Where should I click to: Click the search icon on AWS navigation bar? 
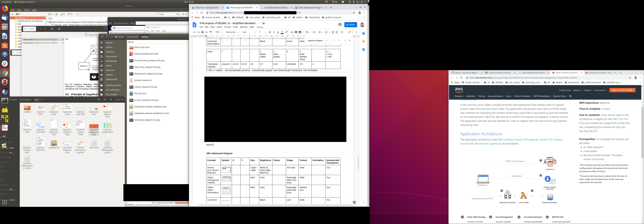coord(570,96)
